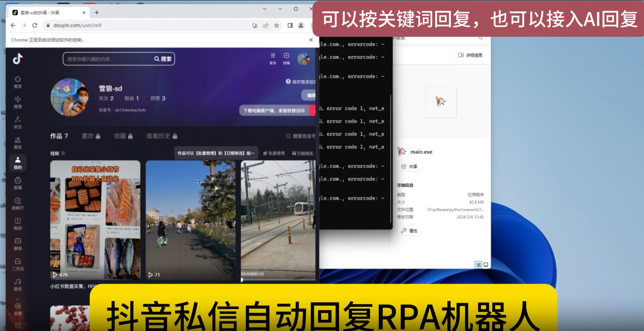Open the Chrome side panel icon
Screen dimensions: 644x331
[290, 25]
